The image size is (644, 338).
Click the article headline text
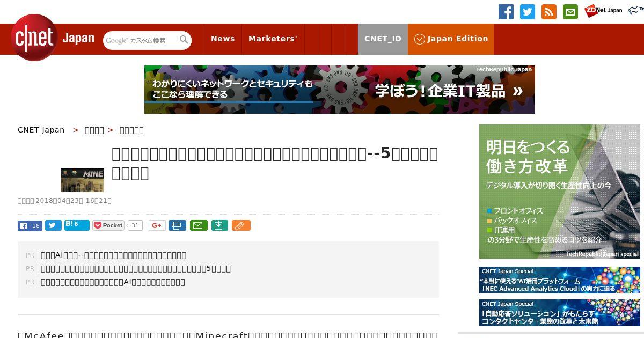(275, 163)
